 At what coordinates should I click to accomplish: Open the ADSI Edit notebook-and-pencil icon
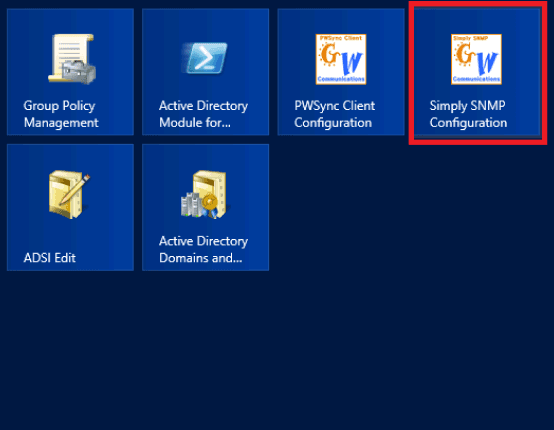70,194
